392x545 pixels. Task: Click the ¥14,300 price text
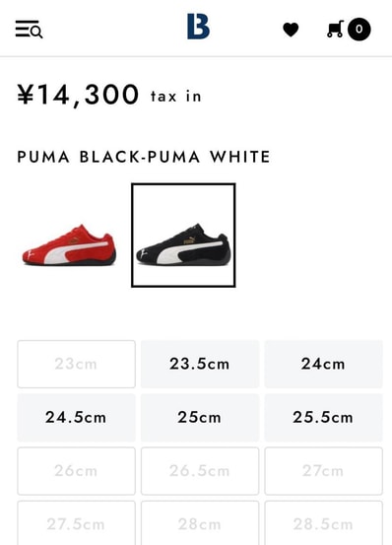[78, 95]
